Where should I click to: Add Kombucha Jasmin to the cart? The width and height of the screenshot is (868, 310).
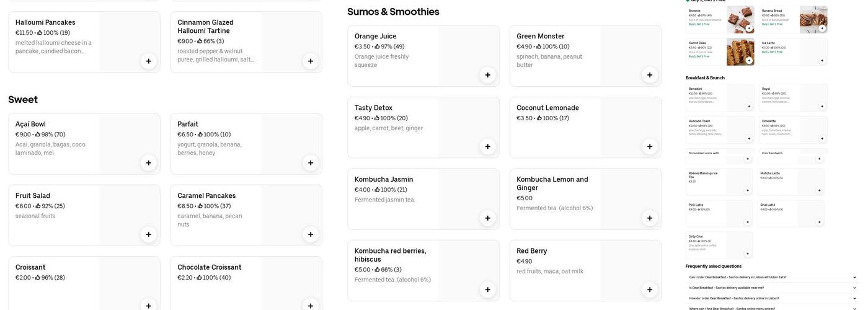coord(487,218)
